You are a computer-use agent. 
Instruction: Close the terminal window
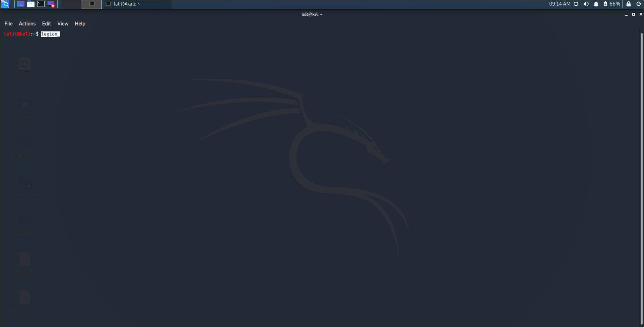point(641,14)
